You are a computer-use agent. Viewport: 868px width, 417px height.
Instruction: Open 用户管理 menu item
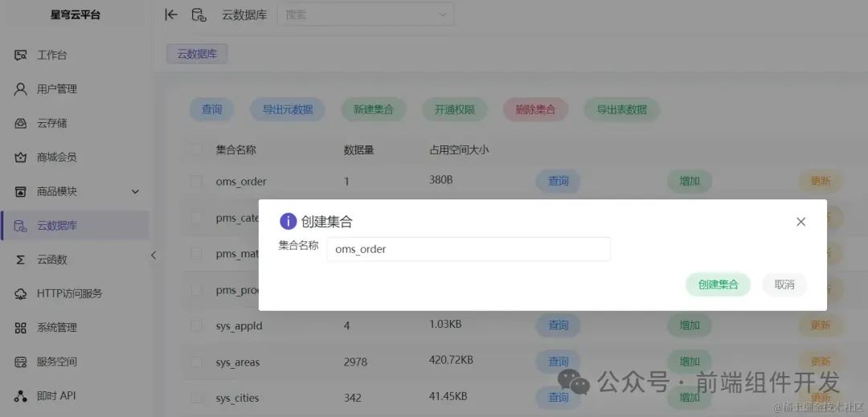click(57, 89)
